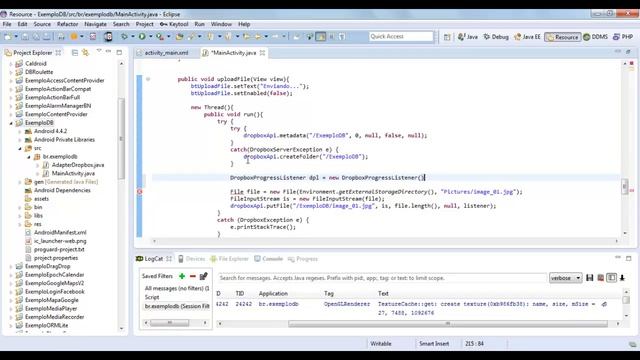The width and height of the screenshot is (640, 360).
Task: Open the Keytool menu
Action: [174, 24]
